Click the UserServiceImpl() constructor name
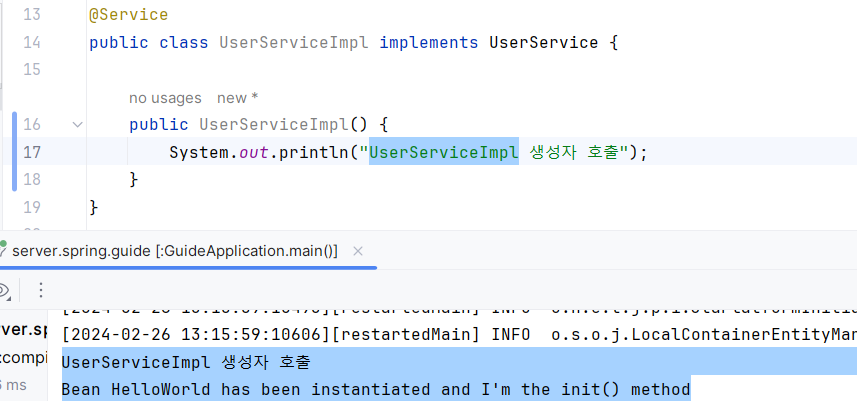 click(274, 125)
